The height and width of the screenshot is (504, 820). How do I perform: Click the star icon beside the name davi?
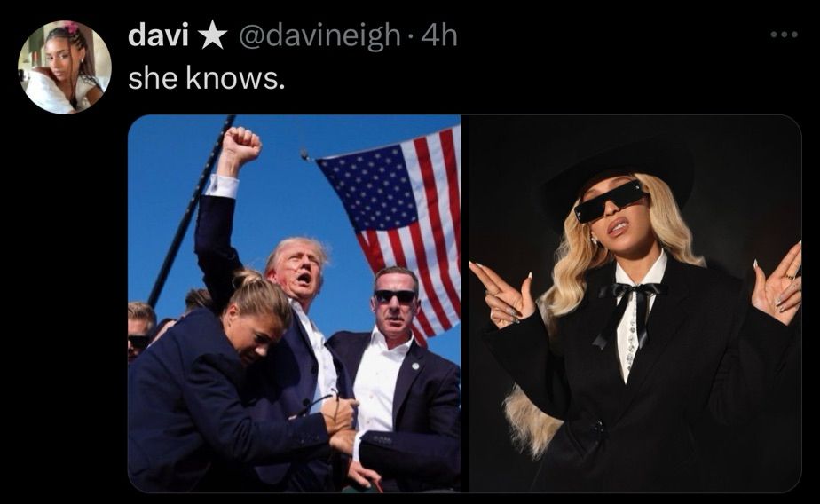[x=213, y=35]
